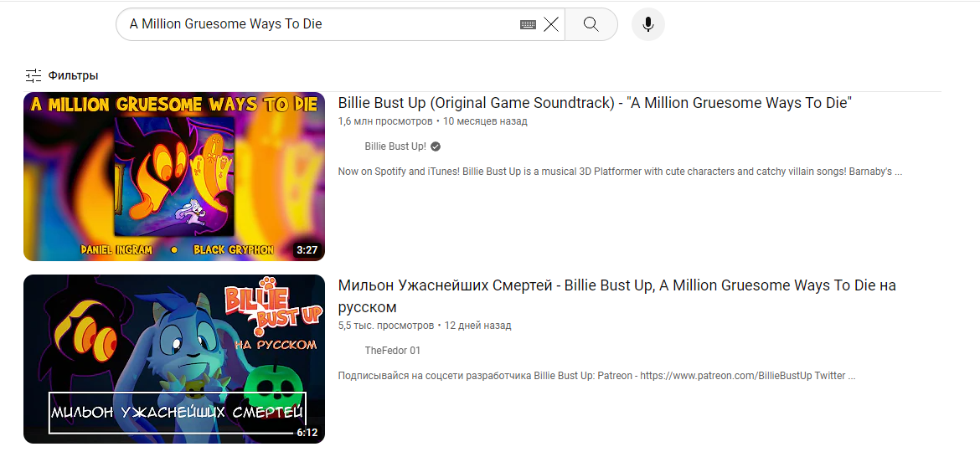Play the Russian cover video thumbnail
The image size is (980, 457).
pyautogui.click(x=174, y=359)
